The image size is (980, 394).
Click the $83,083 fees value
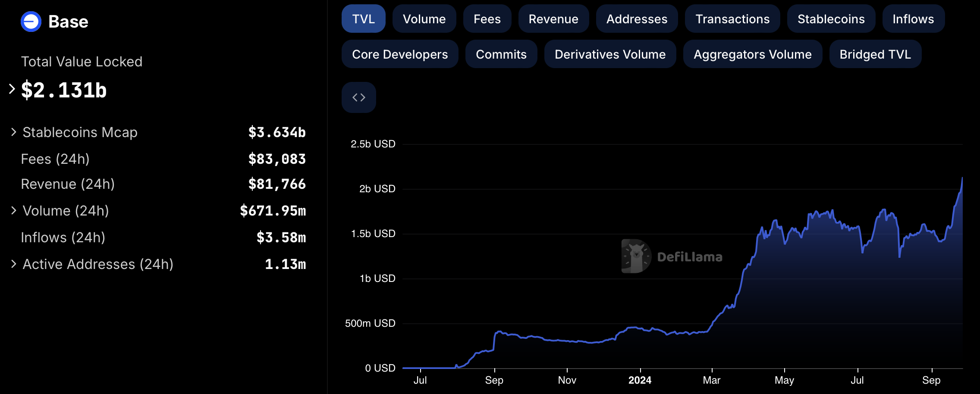(277, 159)
